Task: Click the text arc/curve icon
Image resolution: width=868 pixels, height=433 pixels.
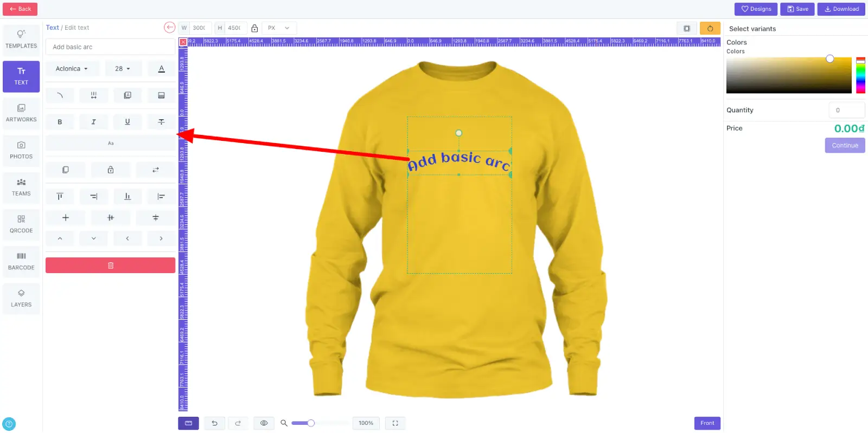Action: [60, 95]
